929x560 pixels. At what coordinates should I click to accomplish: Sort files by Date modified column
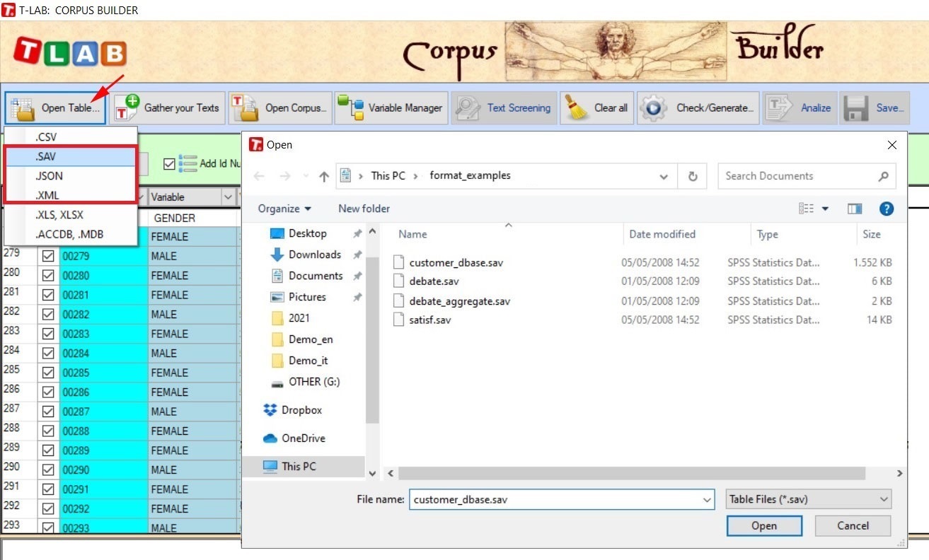coord(662,234)
